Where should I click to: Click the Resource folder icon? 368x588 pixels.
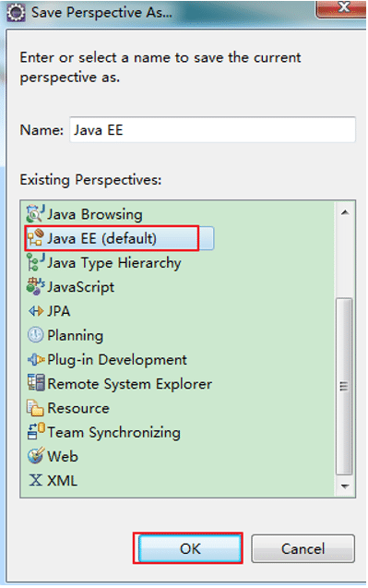(x=35, y=408)
